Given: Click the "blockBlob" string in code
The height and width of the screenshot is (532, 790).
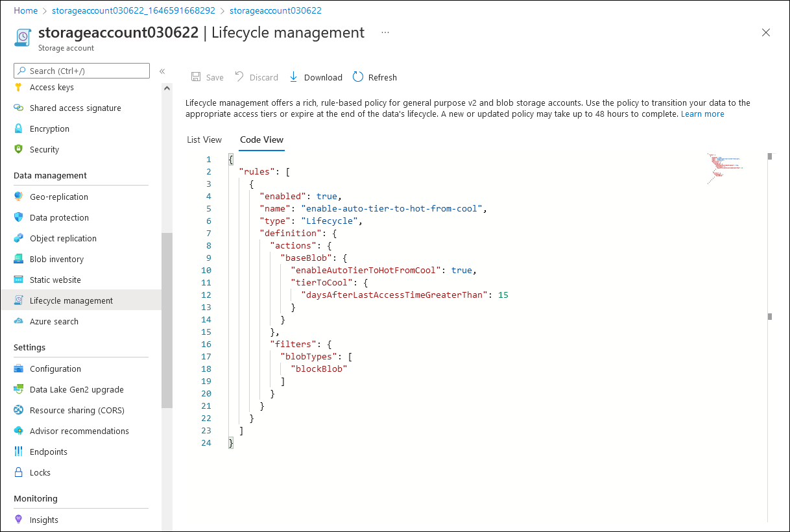Looking at the screenshot, I should click(x=319, y=369).
